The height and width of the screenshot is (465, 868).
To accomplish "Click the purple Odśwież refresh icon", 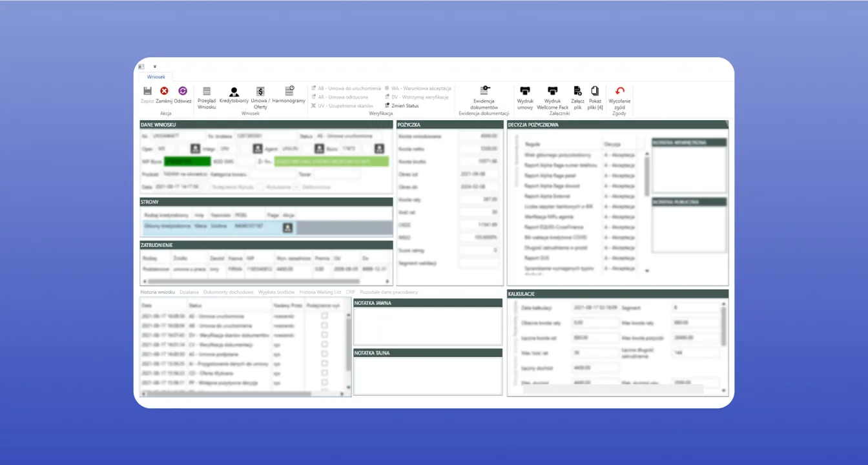I will pos(182,91).
